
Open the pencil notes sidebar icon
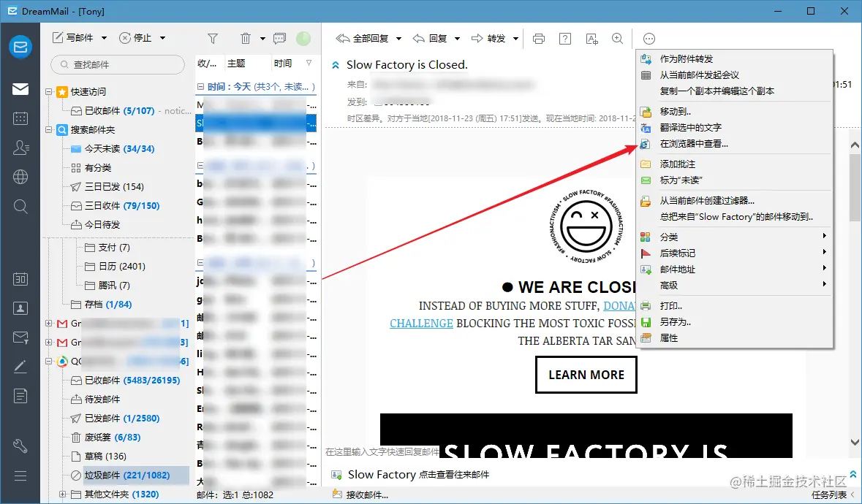pos(20,367)
